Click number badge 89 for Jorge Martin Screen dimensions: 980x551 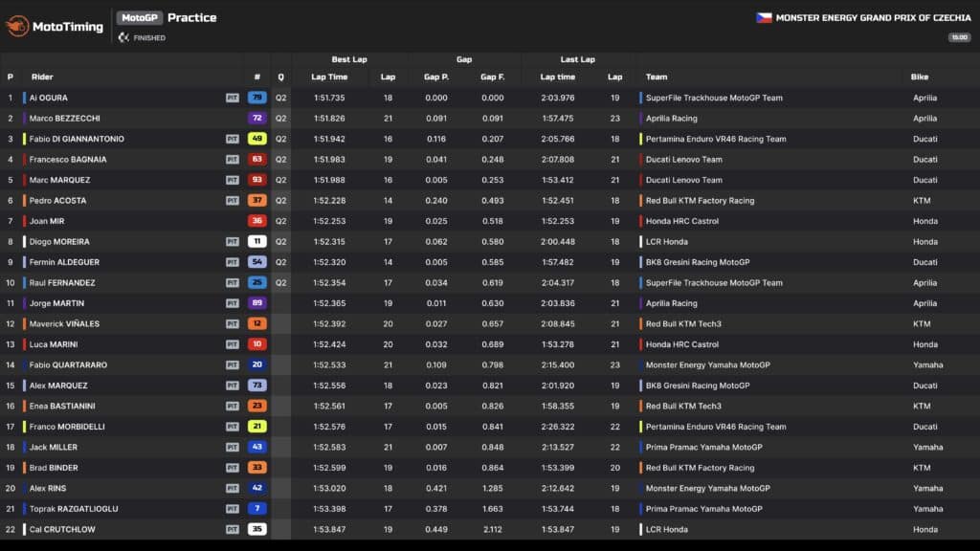[256, 303]
